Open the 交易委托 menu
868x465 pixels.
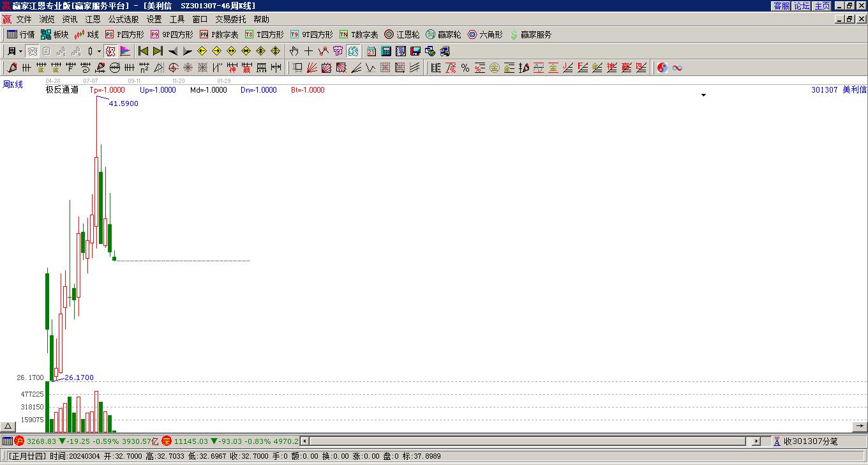point(230,19)
